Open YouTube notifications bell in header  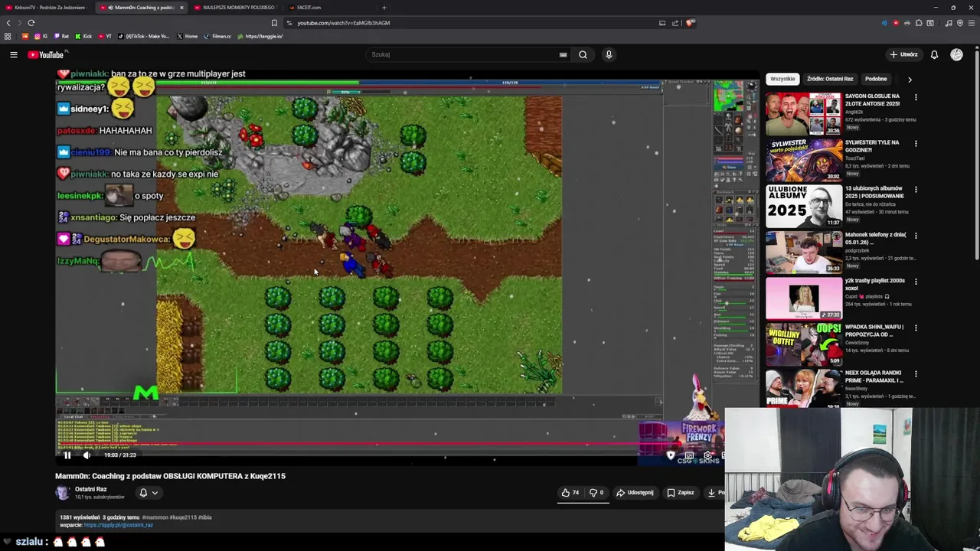[934, 54]
